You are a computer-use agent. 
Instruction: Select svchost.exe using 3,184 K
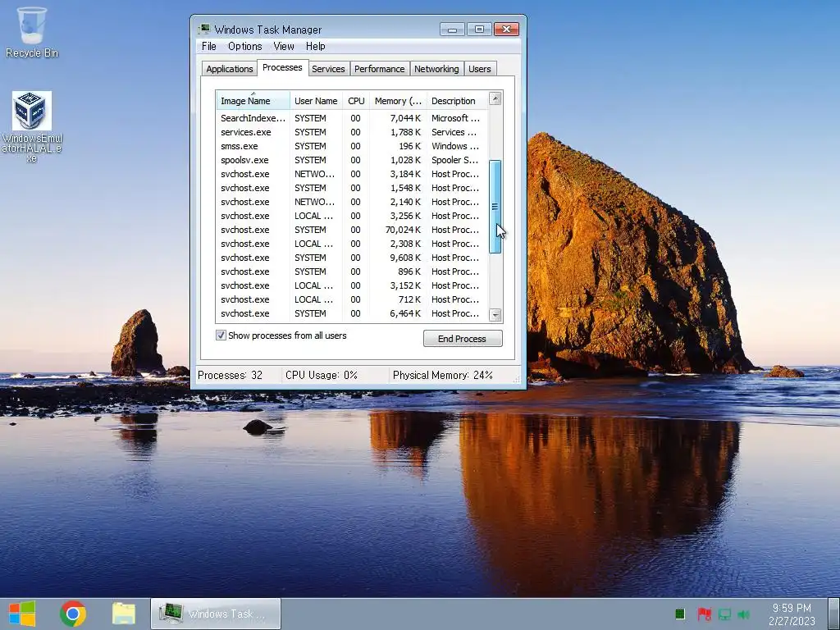[352, 174]
